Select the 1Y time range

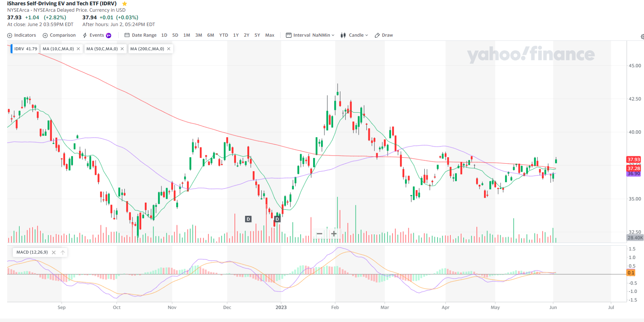pyautogui.click(x=236, y=35)
